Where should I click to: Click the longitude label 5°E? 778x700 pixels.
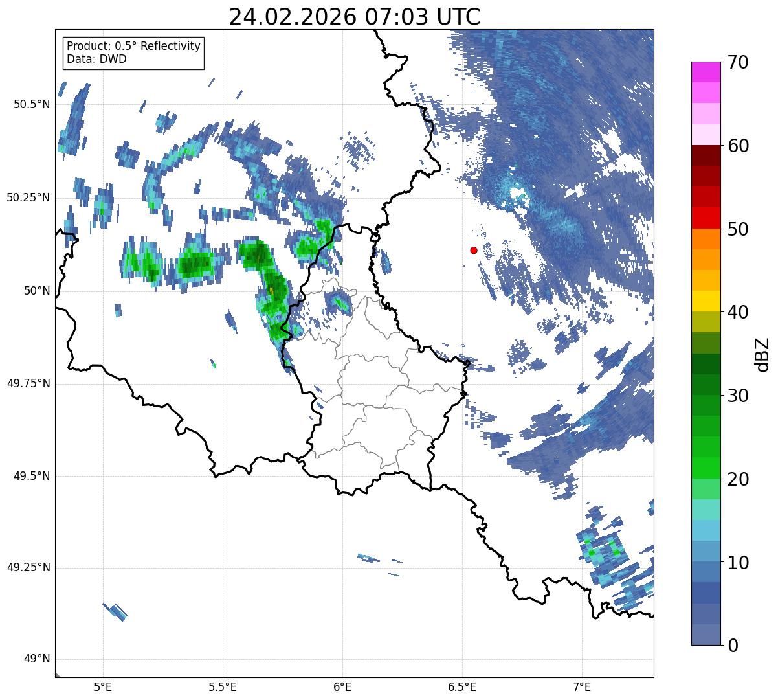pyautogui.click(x=103, y=686)
